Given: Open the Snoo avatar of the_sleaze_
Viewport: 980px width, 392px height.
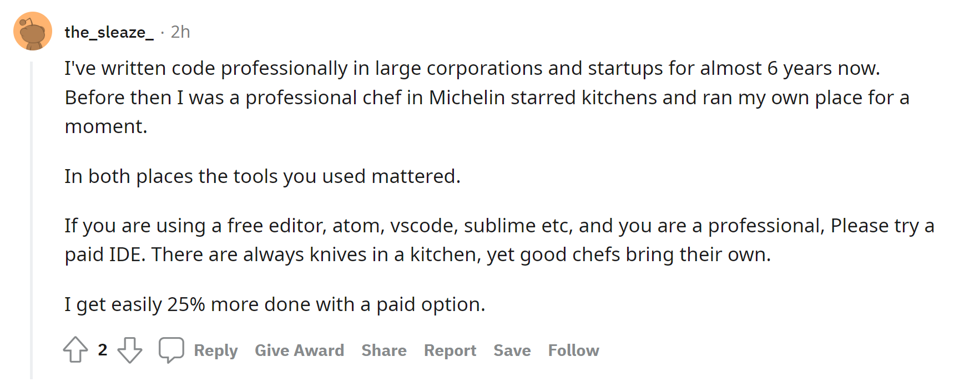Looking at the screenshot, I should coord(33,31).
